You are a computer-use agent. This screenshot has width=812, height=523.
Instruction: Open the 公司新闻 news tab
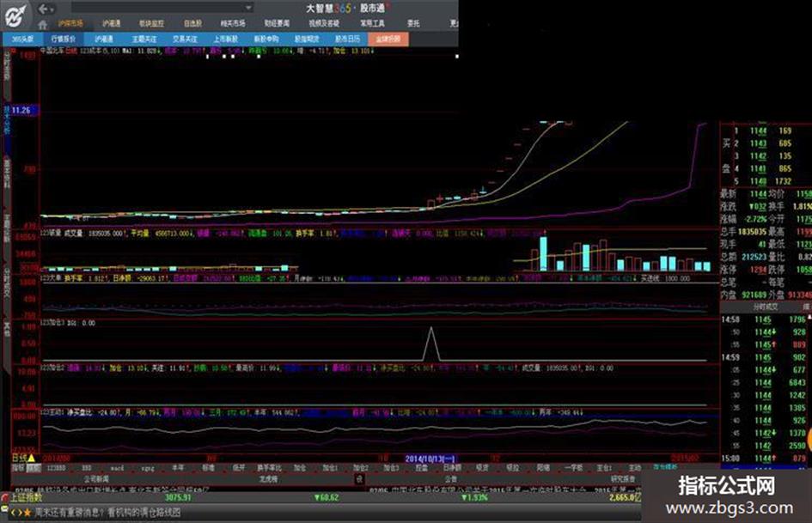[x=96, y=479]
